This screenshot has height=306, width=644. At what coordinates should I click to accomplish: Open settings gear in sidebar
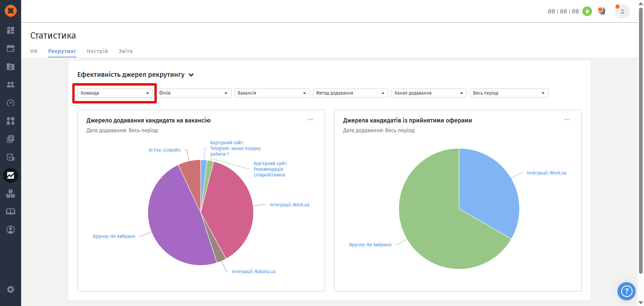point(10,289)
